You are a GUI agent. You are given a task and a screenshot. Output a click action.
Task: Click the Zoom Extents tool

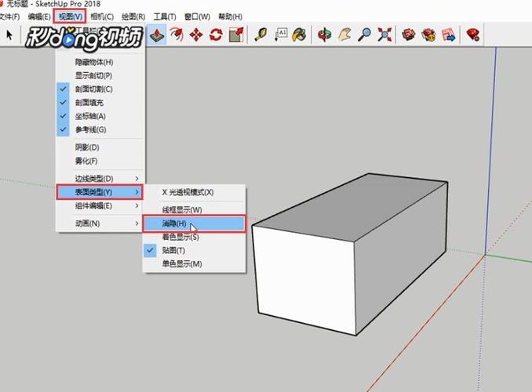(x=384, y=34)
